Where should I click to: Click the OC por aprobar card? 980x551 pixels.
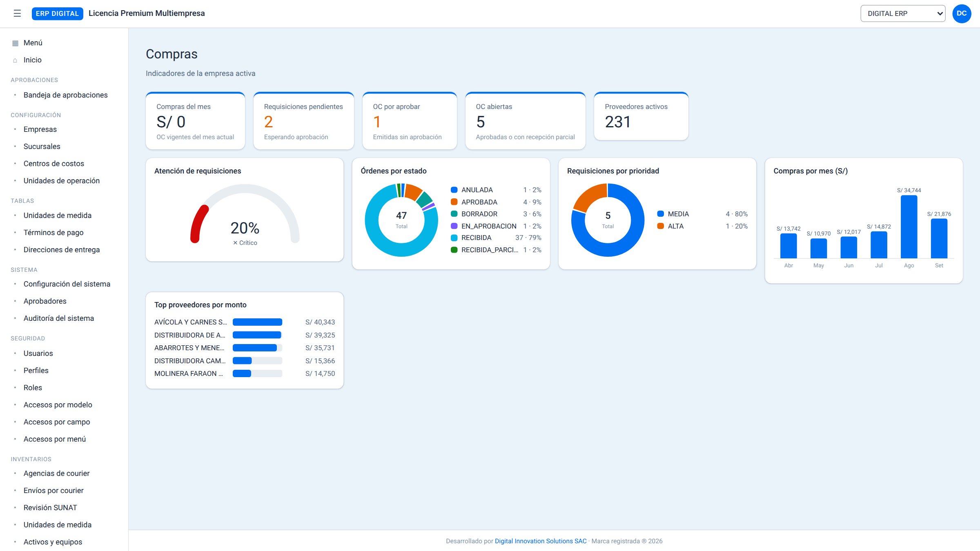(410, 121)
